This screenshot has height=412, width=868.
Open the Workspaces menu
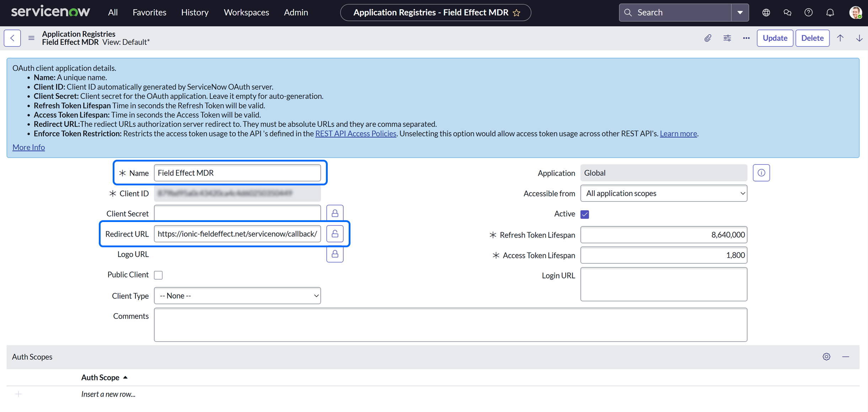(246, 12)
